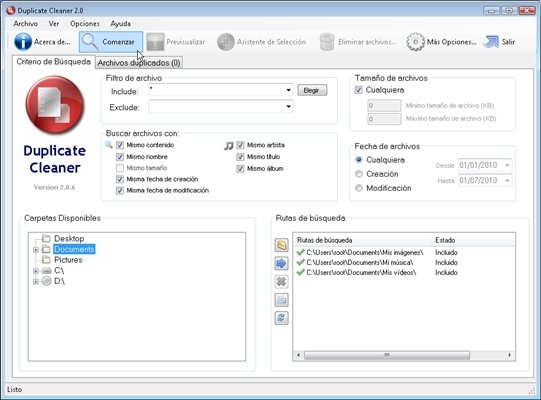This screenshot has height=400, width=541.
Task: Click the Elegir button
Action: tap(312, 90)
